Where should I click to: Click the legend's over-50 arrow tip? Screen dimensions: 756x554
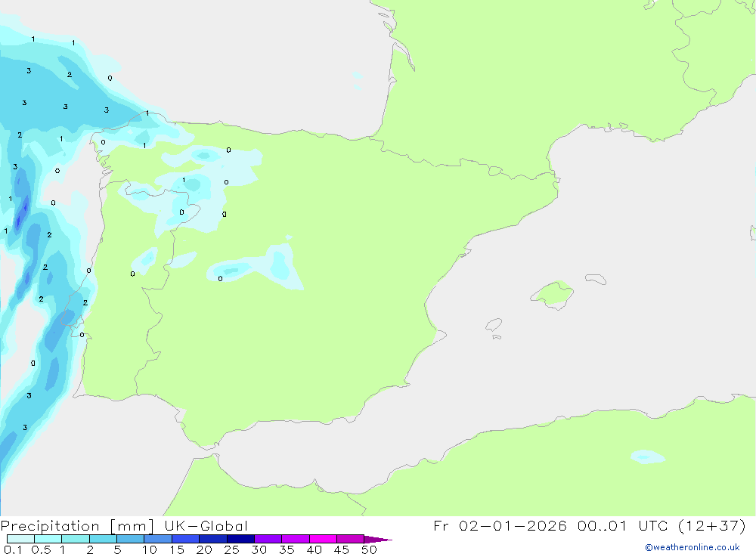click(378, 540)
